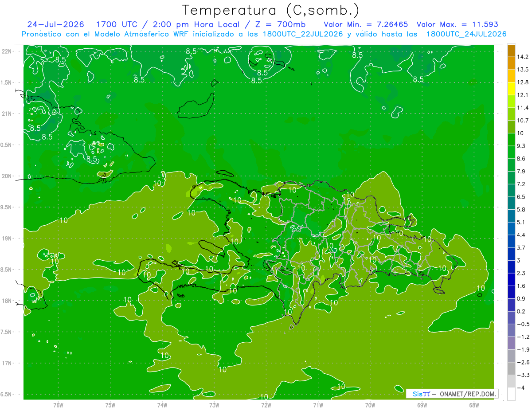Click the "70W" longitude axis label
Viewport: 532px width, 411px height.
370,405
